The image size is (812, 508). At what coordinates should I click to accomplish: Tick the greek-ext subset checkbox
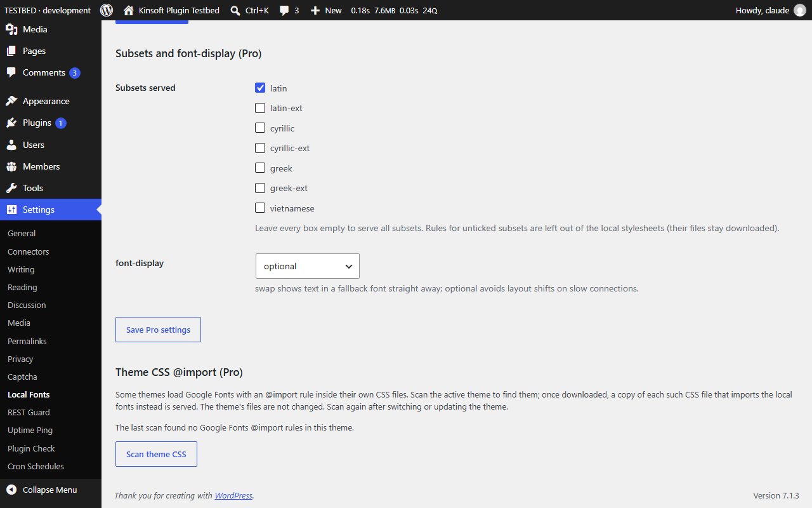[260, 188]
